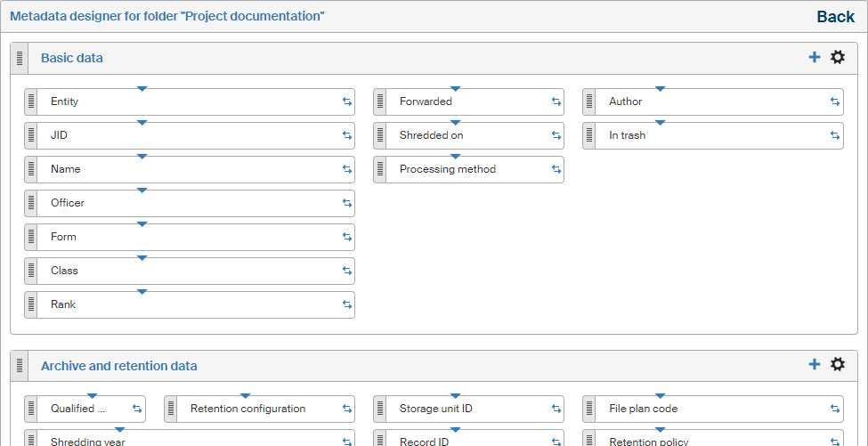Click swap icon on Retention configuration field
This screenshot has width=868, height=446.
coord(347,410)
